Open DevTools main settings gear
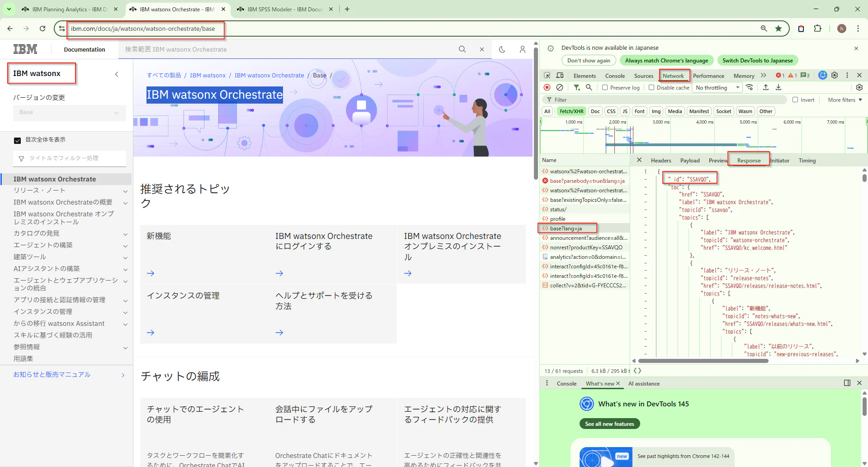Image resolution: width=868 pixels, height=467 pixels. [x=835, y=76]
